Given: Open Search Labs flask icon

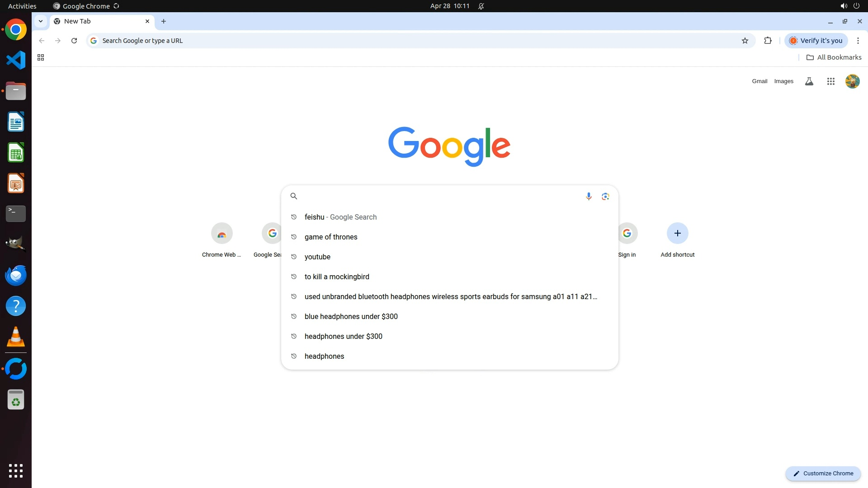Looking at the screenshot, I should [x=809, y=81].
